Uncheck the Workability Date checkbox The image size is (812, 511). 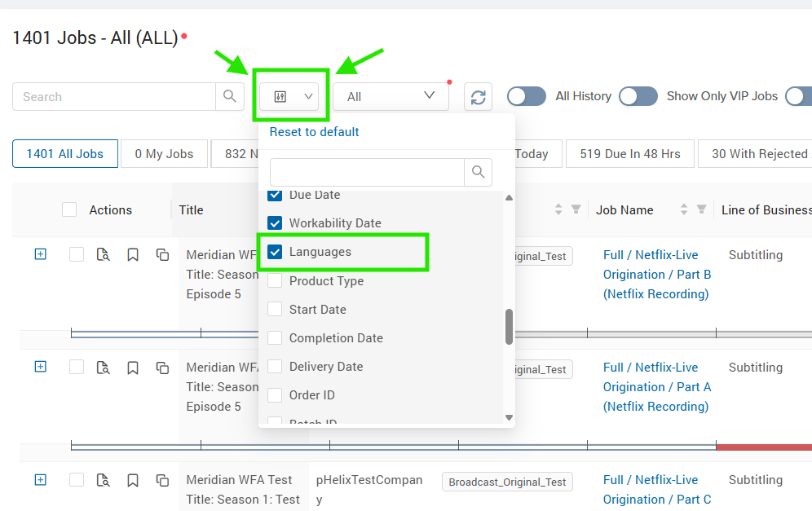275,223
